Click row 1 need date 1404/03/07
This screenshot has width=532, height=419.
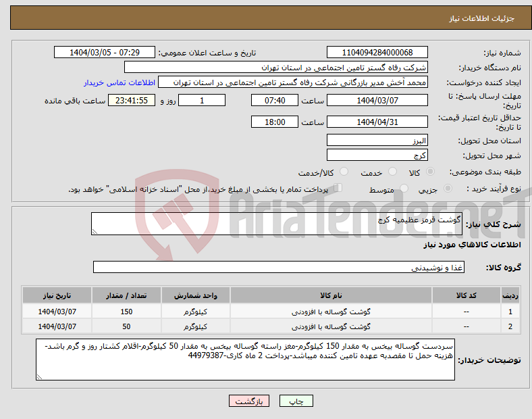click(x=57, y=312)
